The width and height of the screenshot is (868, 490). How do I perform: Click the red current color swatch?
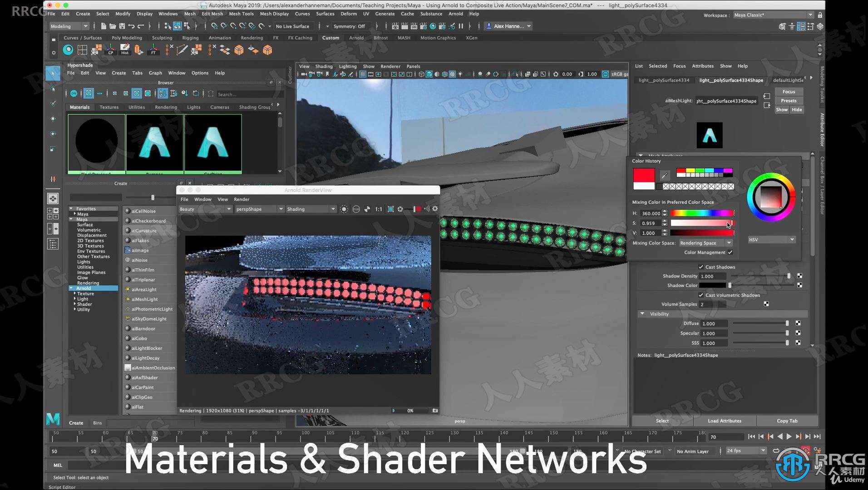pyautogui.click(x=644, y=175)
